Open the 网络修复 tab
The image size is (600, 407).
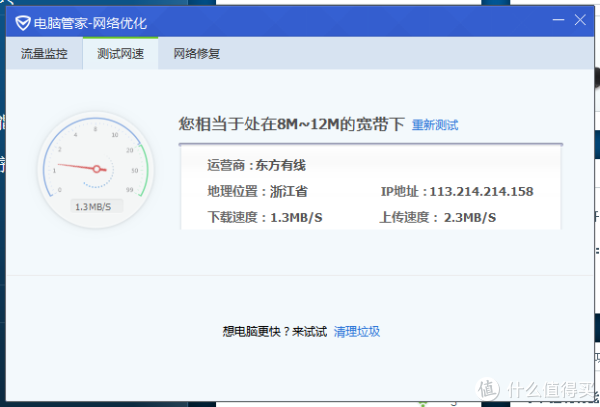click(197, 54)
